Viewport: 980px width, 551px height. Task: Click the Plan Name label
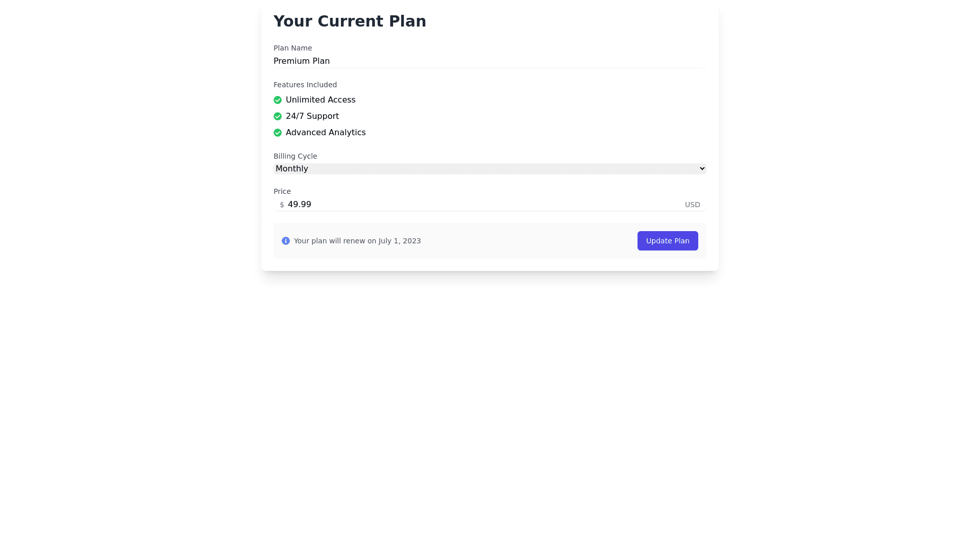tap(292, 48)
